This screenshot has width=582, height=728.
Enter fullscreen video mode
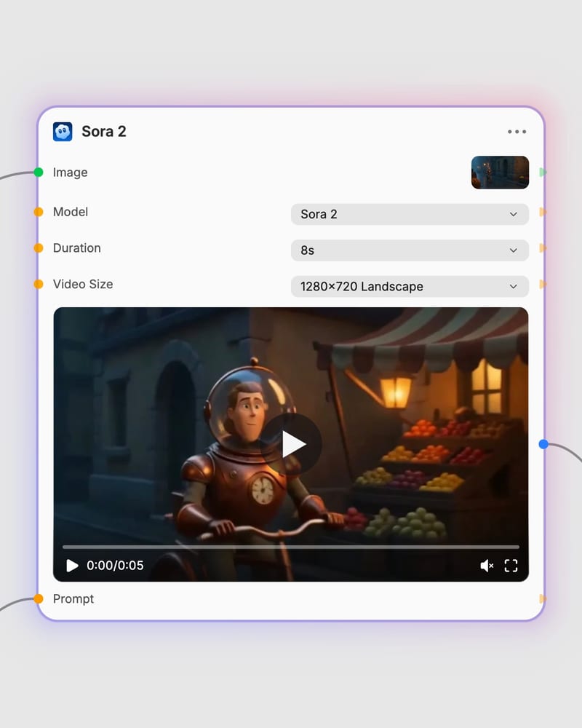tap(511, 566)
